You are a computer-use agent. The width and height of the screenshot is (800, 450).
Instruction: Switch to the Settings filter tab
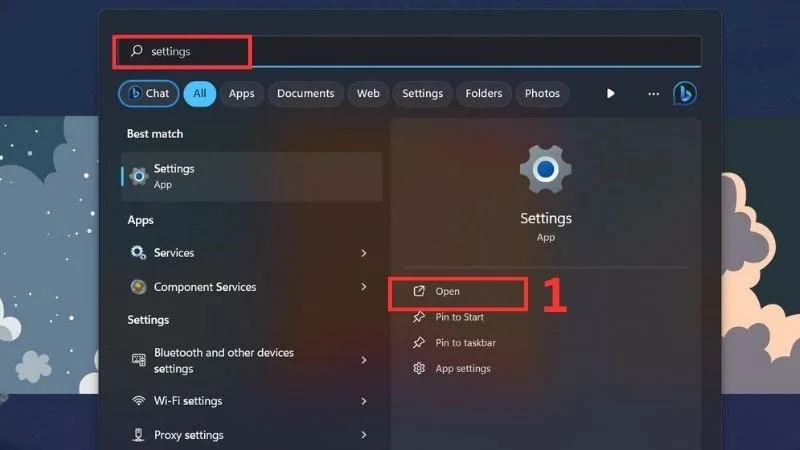[422, 93]
